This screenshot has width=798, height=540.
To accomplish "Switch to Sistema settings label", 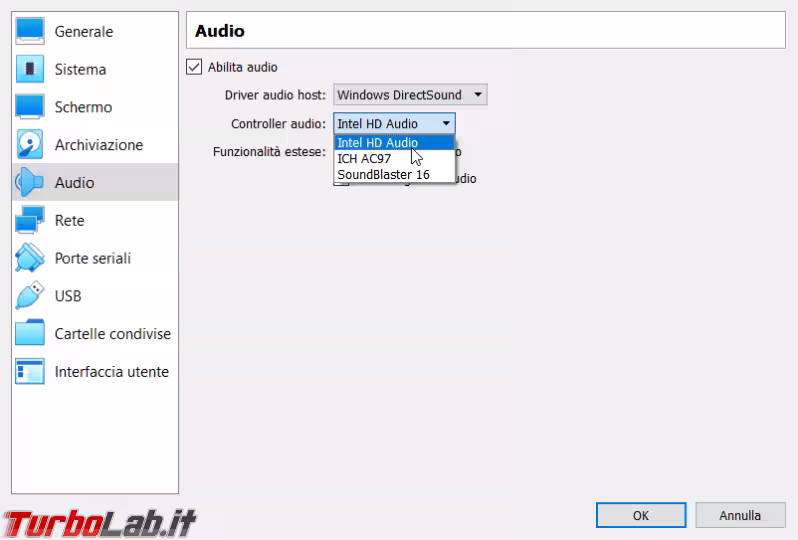I will coord(80,69).
